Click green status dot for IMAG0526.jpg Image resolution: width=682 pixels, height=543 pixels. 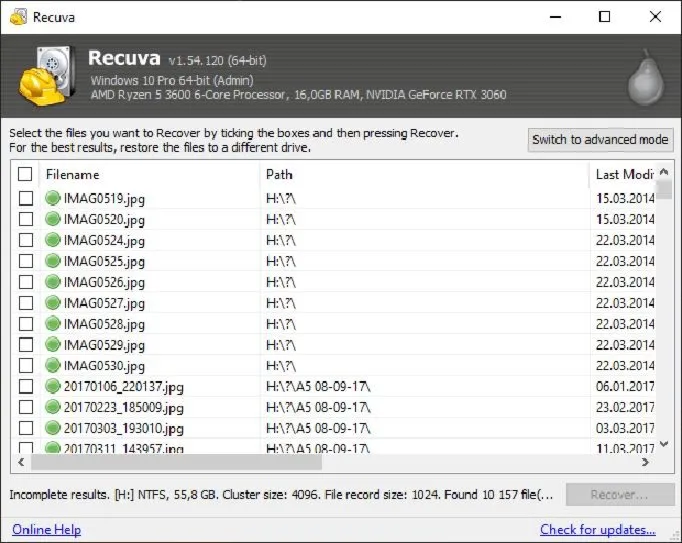pos(53,282)
